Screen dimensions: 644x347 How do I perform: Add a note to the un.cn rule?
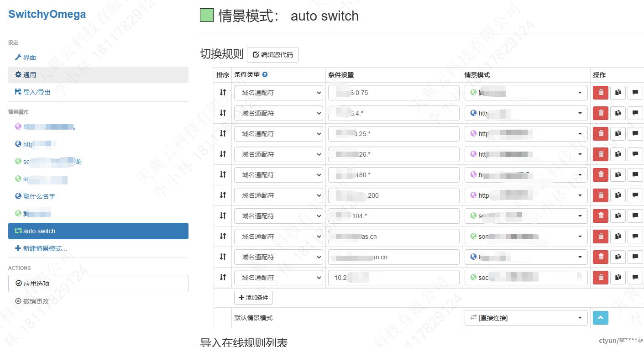coord(635,257)
